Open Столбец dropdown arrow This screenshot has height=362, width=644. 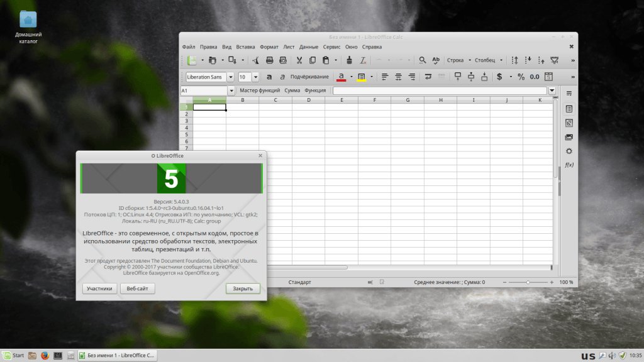tap(501, 60)
